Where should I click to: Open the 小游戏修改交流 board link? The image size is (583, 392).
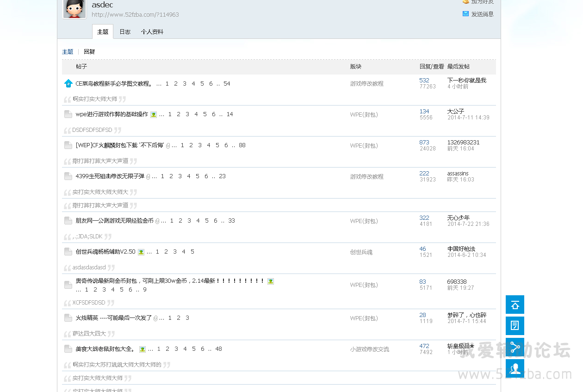[370, 349]
